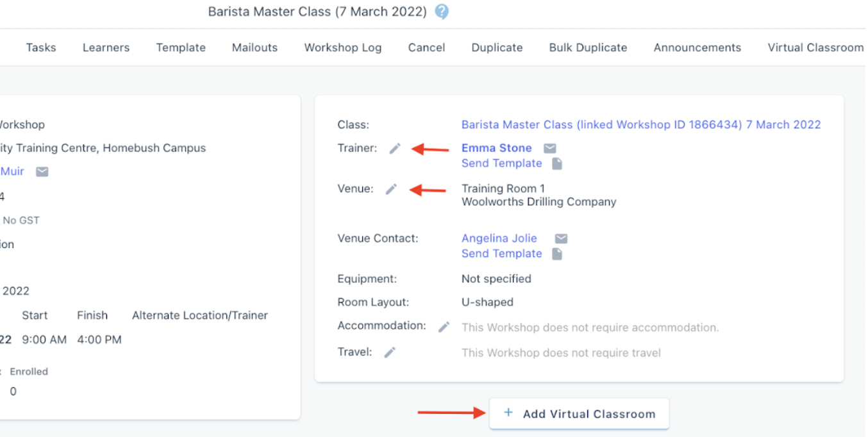Open the Announcements tab

(x=697, y=47)
